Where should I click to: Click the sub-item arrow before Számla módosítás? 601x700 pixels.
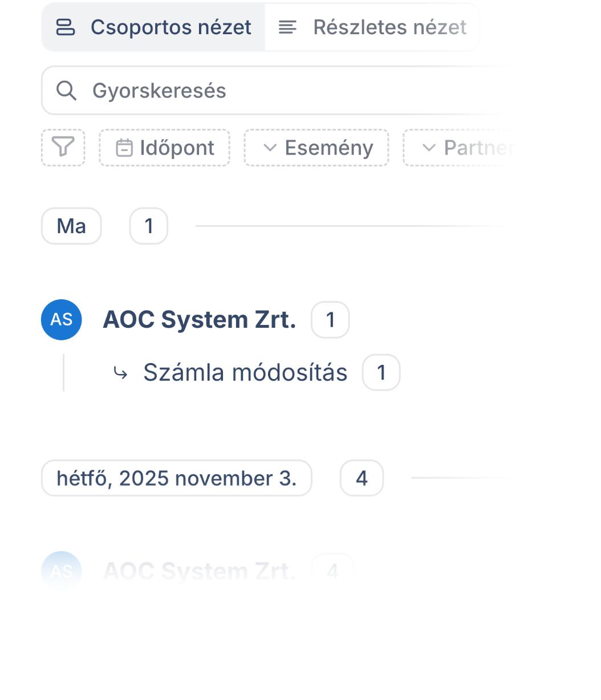(120, 373)
